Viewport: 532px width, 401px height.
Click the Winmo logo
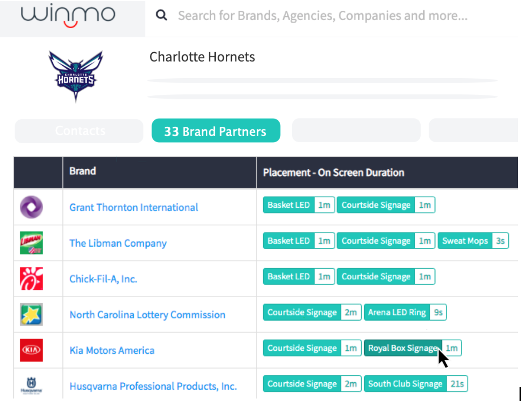coord(68,16)
